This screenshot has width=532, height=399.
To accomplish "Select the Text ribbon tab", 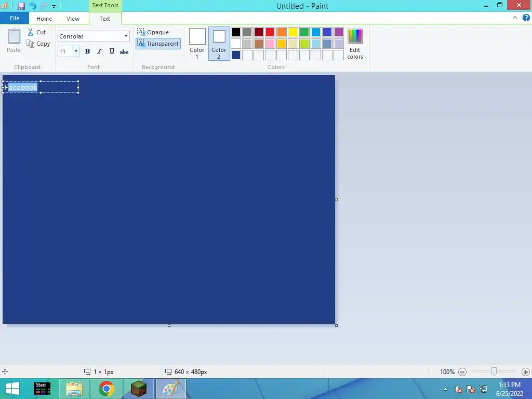I will tap(105, 19).
